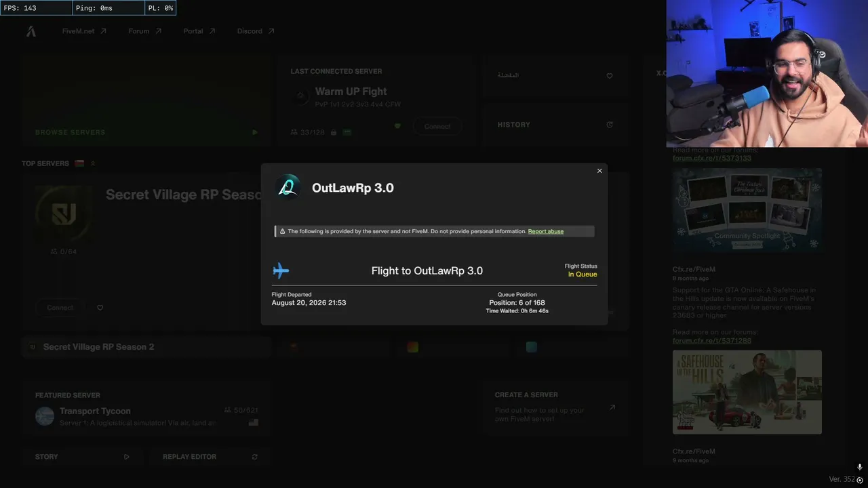Click the Warm UP Fight server icon
Screen dimensions: 868x488
[x=300, y=97]
